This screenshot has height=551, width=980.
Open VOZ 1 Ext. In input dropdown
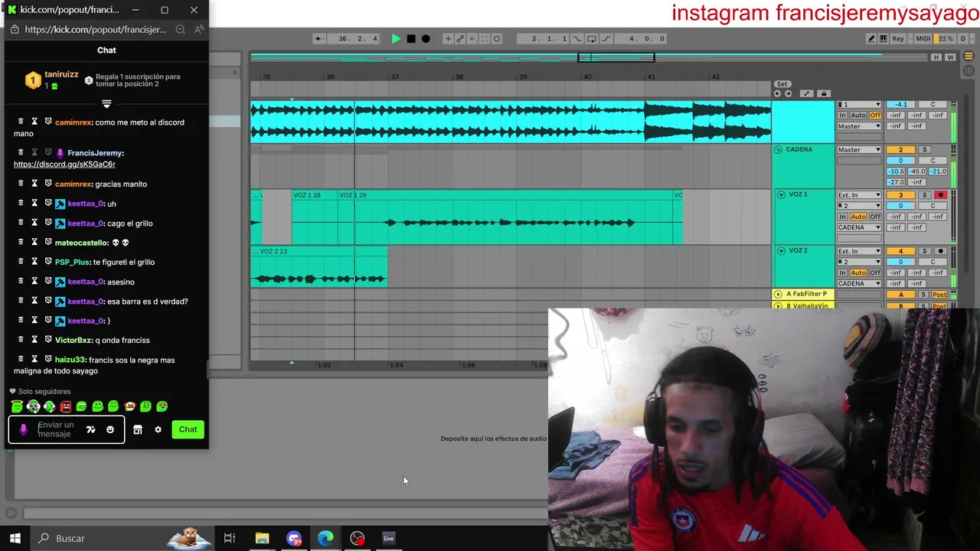pyautogui.click(x=859, y=195)
